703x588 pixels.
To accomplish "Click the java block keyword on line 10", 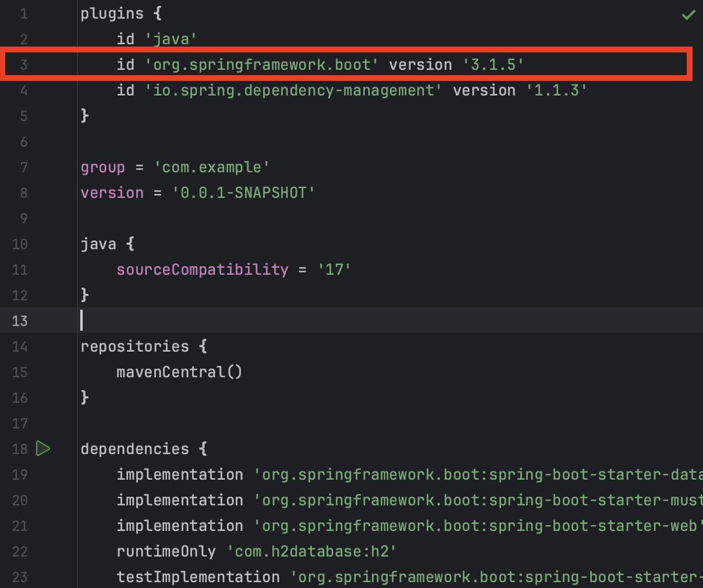I will click(x=98, y=244).
